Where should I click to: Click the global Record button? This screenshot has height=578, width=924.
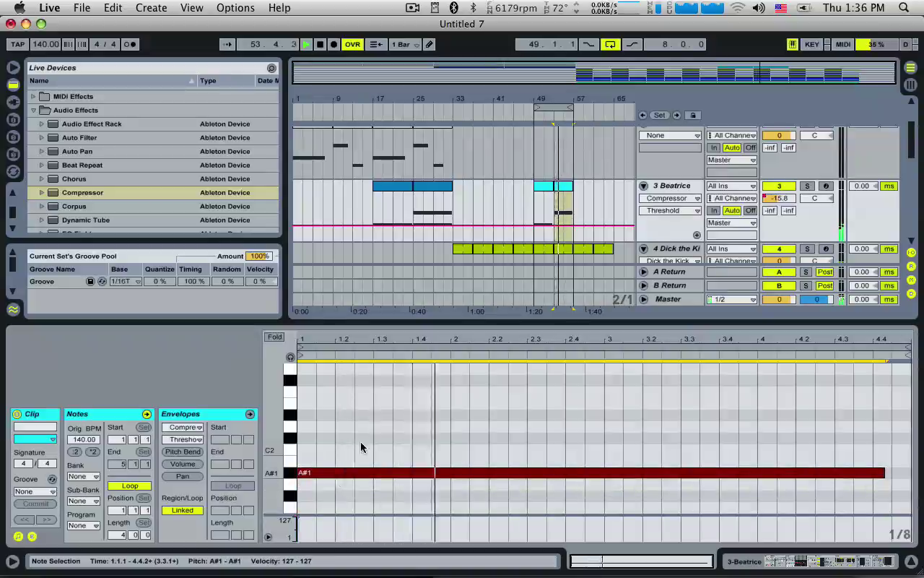[334, 44]
